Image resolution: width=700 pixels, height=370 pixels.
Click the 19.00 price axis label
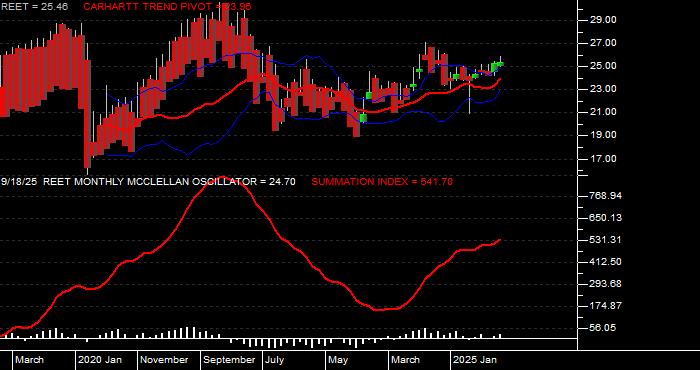point(603,135)
